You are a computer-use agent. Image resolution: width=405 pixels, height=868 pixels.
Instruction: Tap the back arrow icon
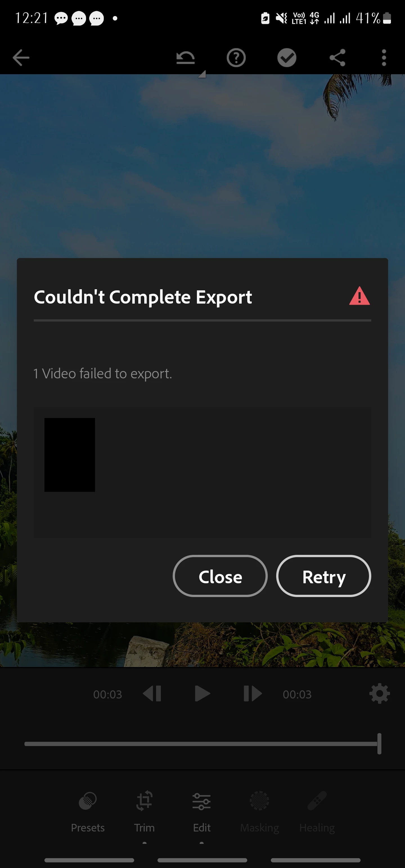tap(21, 58)
